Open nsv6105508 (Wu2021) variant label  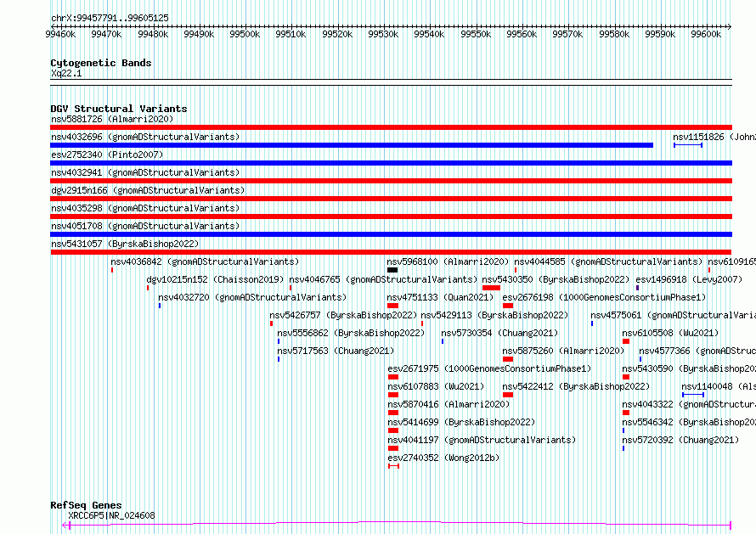[x=670, y=333]
